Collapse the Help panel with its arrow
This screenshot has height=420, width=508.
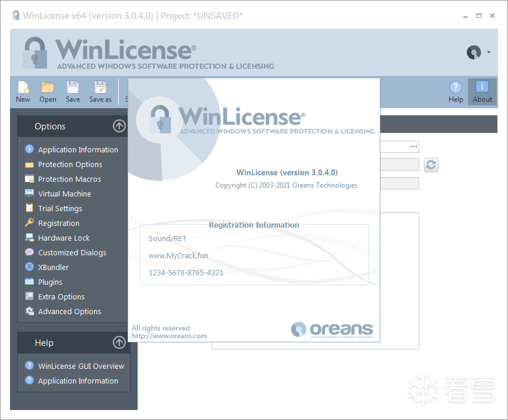click(x=119, y=342)
